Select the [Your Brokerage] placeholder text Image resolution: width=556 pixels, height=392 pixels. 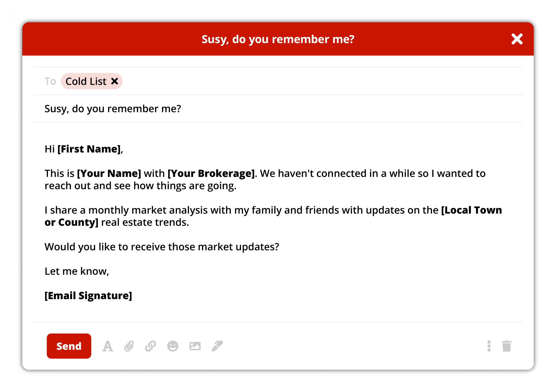click(211, 174)
